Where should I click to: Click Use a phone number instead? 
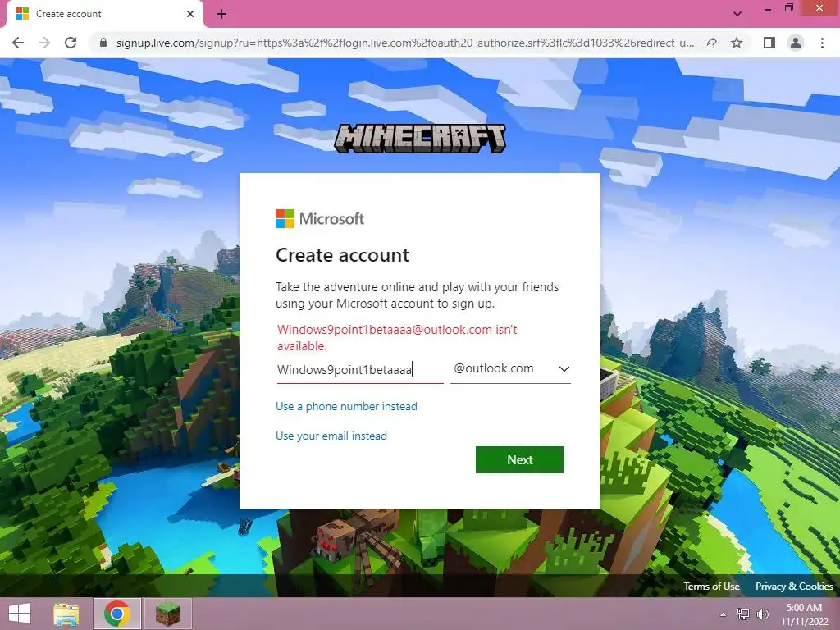[x=346, y=407]
